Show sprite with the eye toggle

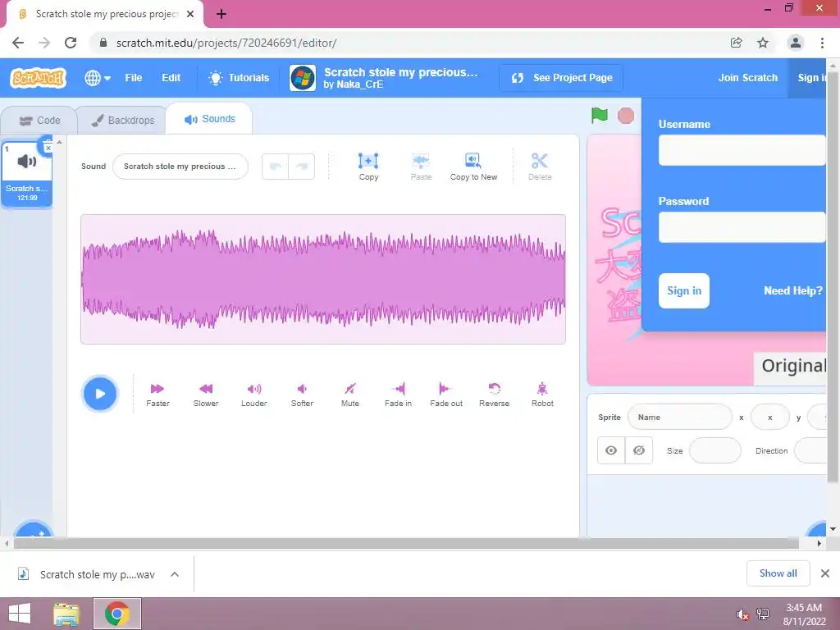click(x=611, y=450)
